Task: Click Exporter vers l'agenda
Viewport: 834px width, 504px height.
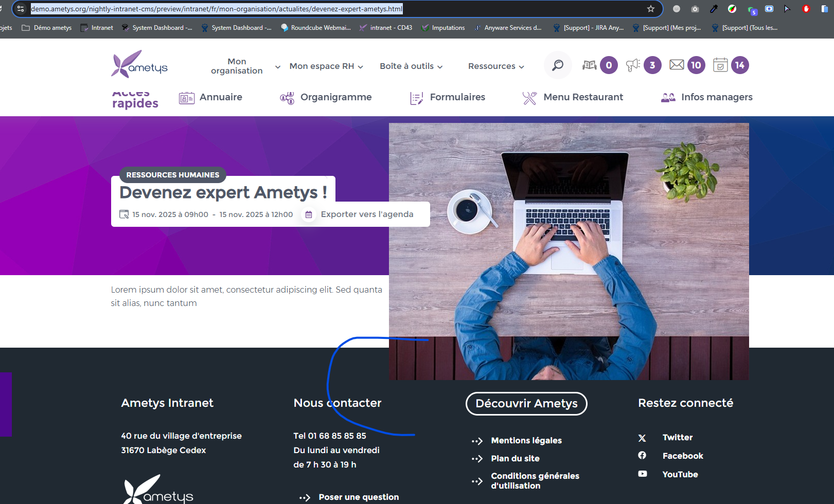Action: pos(367,214)
